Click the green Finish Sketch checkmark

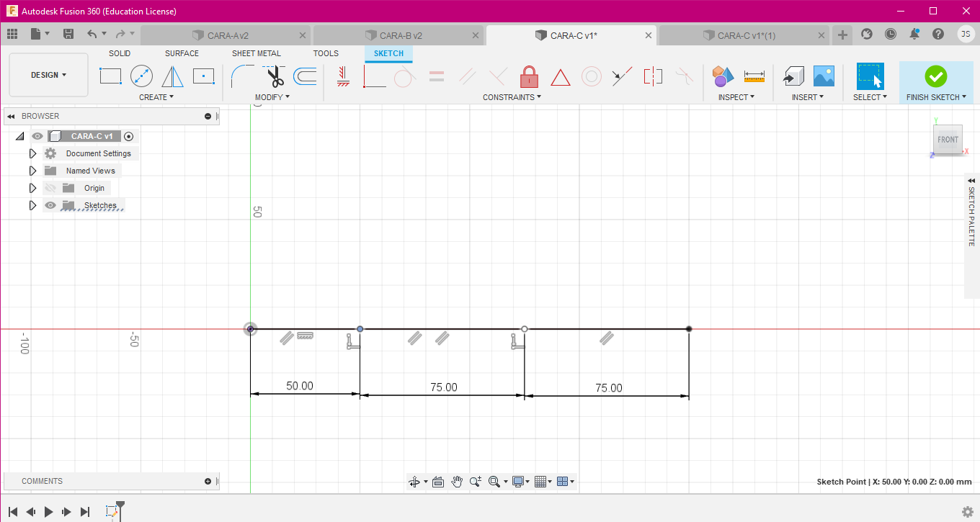click(935, 76)
